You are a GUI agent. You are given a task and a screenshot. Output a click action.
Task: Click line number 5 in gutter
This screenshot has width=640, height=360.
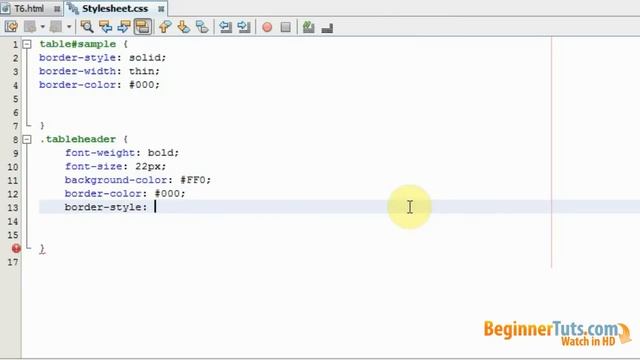click(x=16, y=99)
